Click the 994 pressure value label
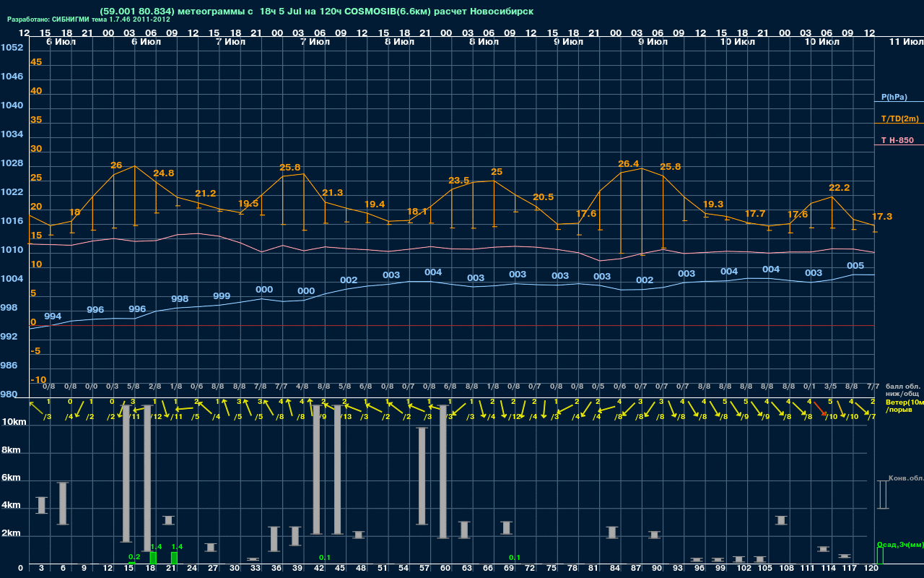924x578 pixels. pos(53,316)
